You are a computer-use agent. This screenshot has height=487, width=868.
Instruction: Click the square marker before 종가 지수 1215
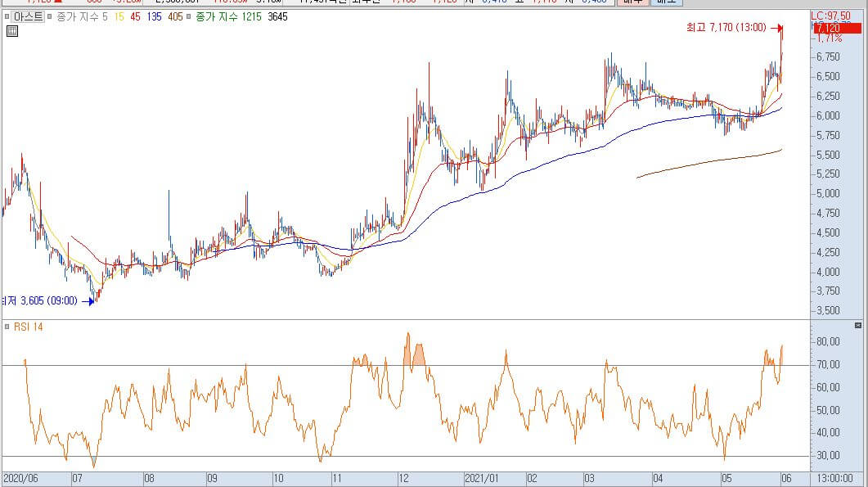tap(189, 16)
